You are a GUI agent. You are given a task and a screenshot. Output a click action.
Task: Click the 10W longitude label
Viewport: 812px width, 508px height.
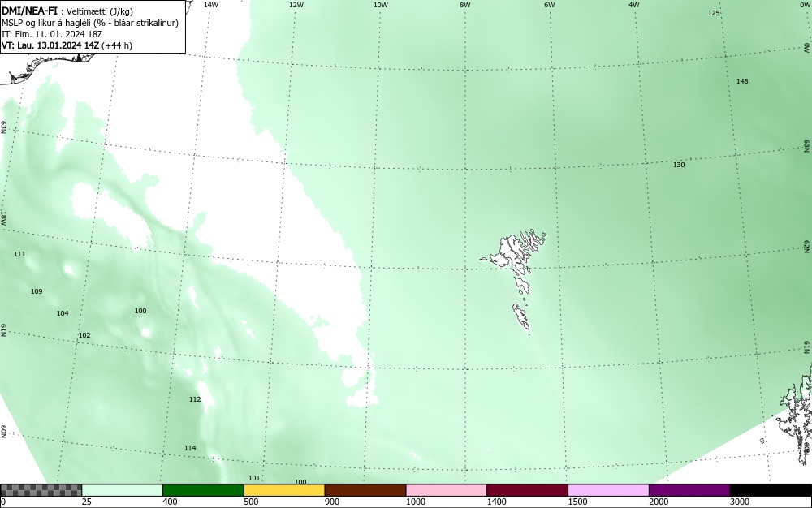(x=381, y=5)
